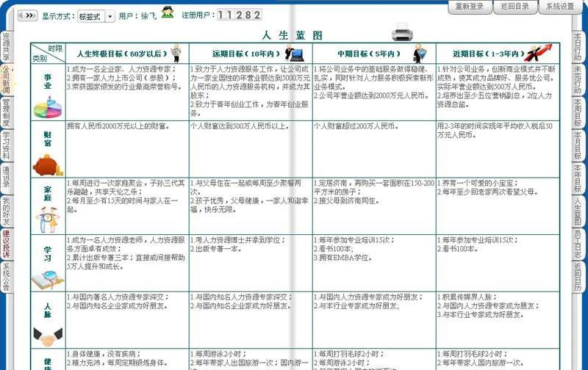The image size is (588, 370).
Task: Open the 管理制度 side tab
Action: tap(6, 112)
